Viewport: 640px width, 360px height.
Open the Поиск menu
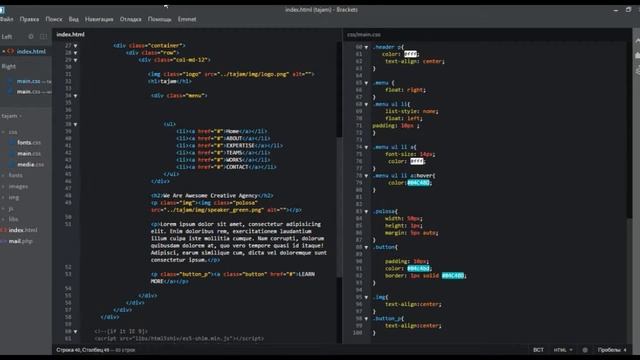(54, 19)
